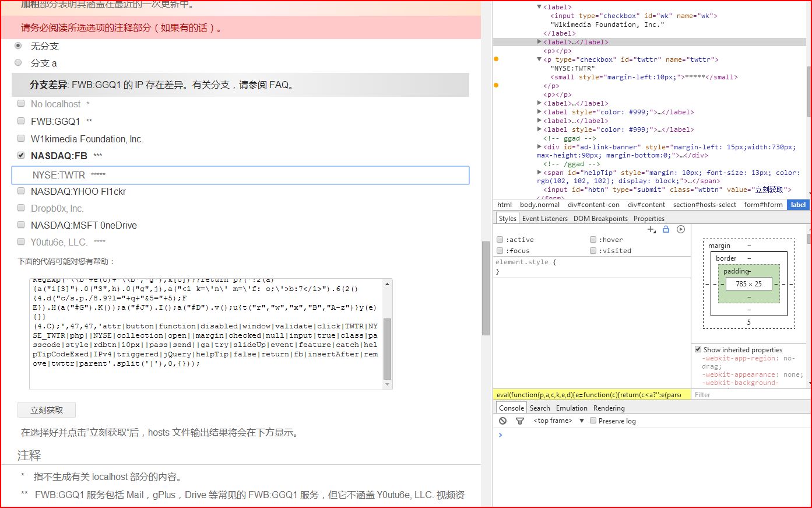This screenshot has width=812, height=508.
Task: Select the div#content-con breadcrumb
Action: click(594, 204)
